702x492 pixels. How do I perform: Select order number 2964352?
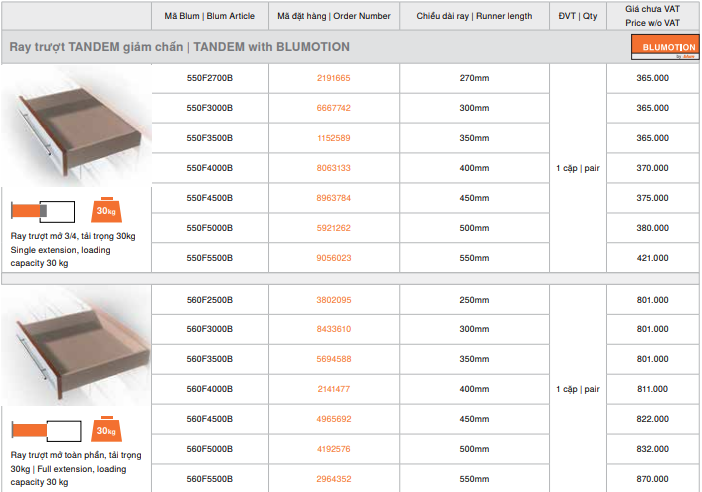[334, 479]
